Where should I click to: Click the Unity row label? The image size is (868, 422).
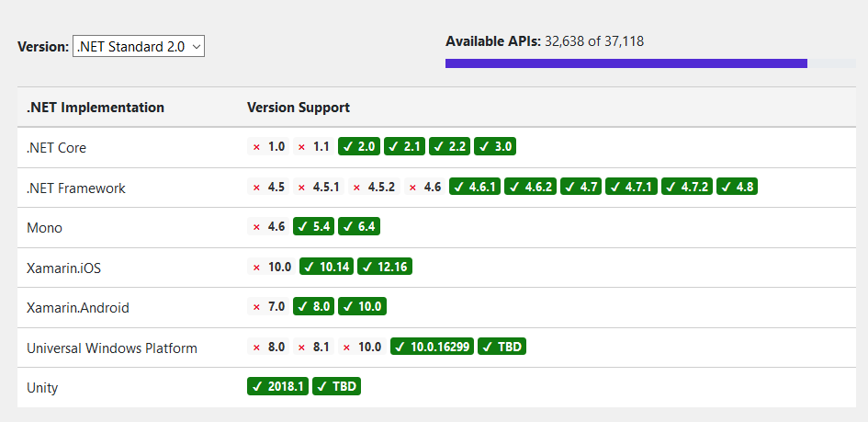coord(42,388)
